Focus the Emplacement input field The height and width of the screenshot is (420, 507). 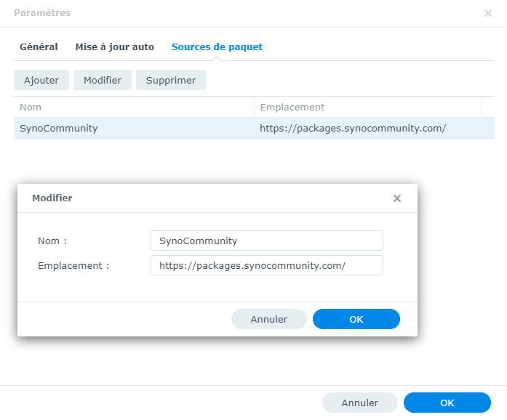267,265
